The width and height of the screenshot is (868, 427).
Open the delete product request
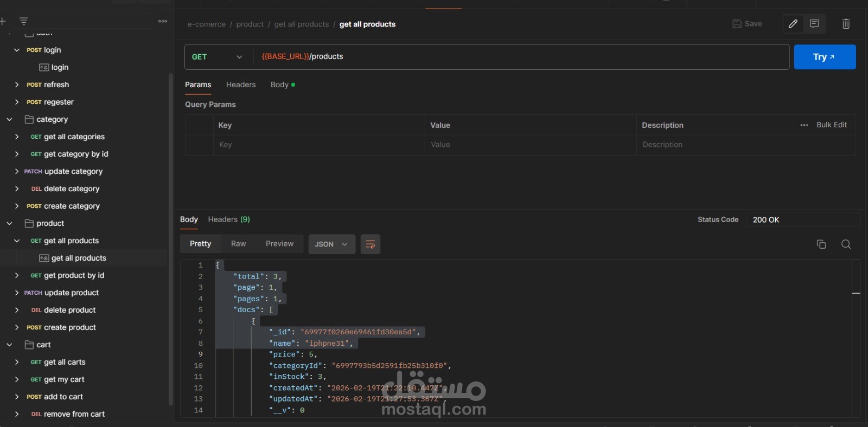coord(69,310)
